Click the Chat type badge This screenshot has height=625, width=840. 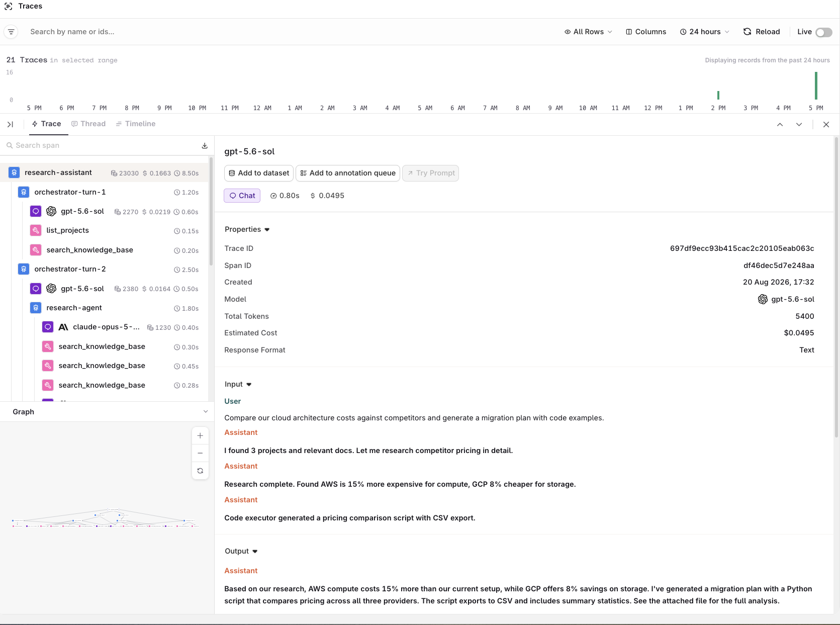[242, 196]
